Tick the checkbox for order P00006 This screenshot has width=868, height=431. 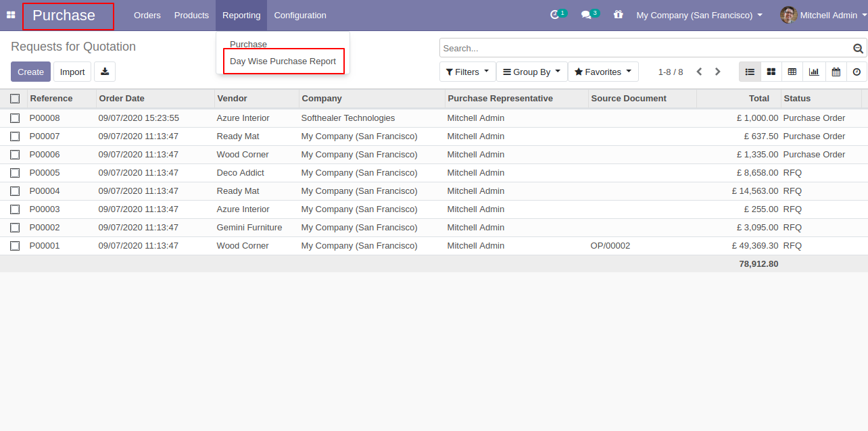click(15, 155)
